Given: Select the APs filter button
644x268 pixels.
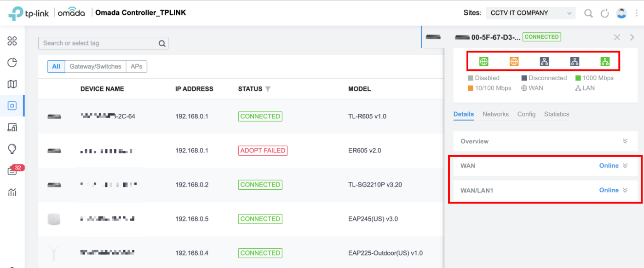Looking at the screenshot, I should pyautogui.click(x=136, y=66).
